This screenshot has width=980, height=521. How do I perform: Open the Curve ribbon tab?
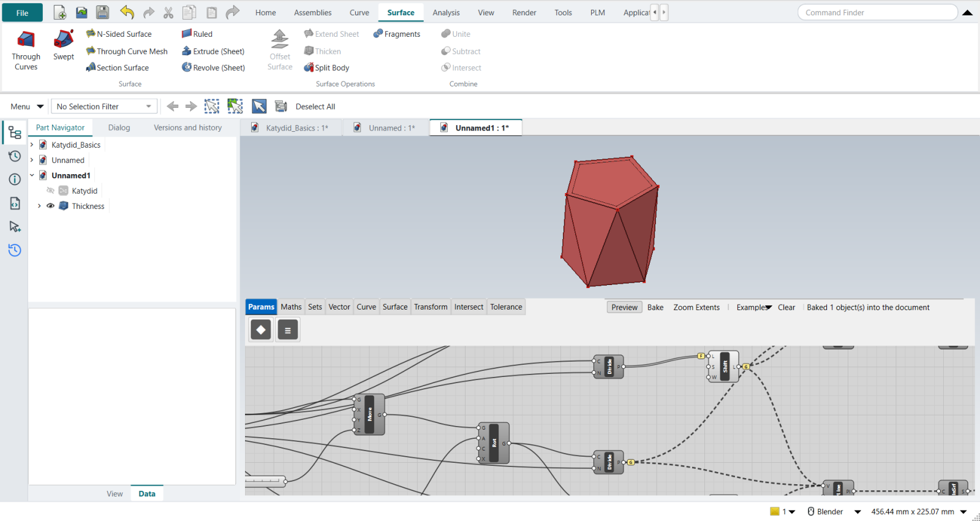click(360, 12)
